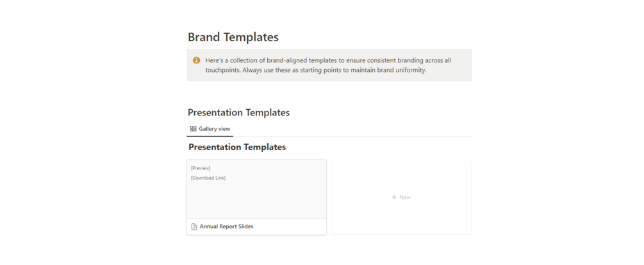
Task: Switch to the Gallery view tab
Action: pos(210,129)
